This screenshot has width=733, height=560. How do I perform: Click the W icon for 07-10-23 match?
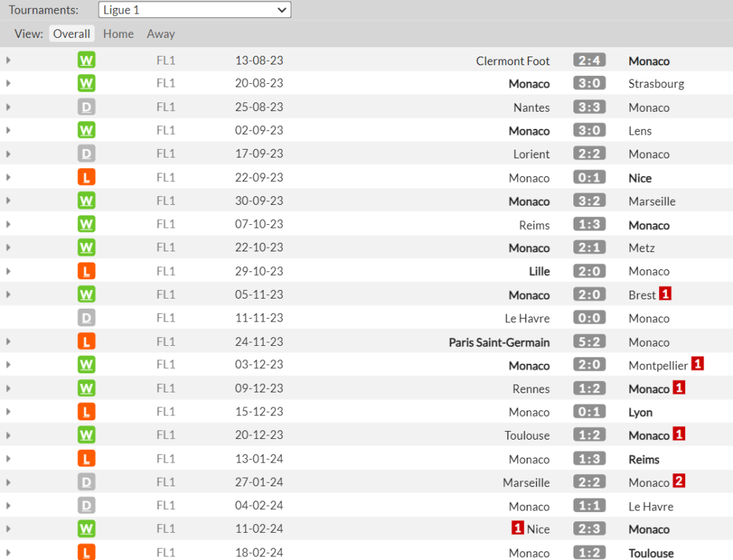pyautogui.click(x=87, y=224)
